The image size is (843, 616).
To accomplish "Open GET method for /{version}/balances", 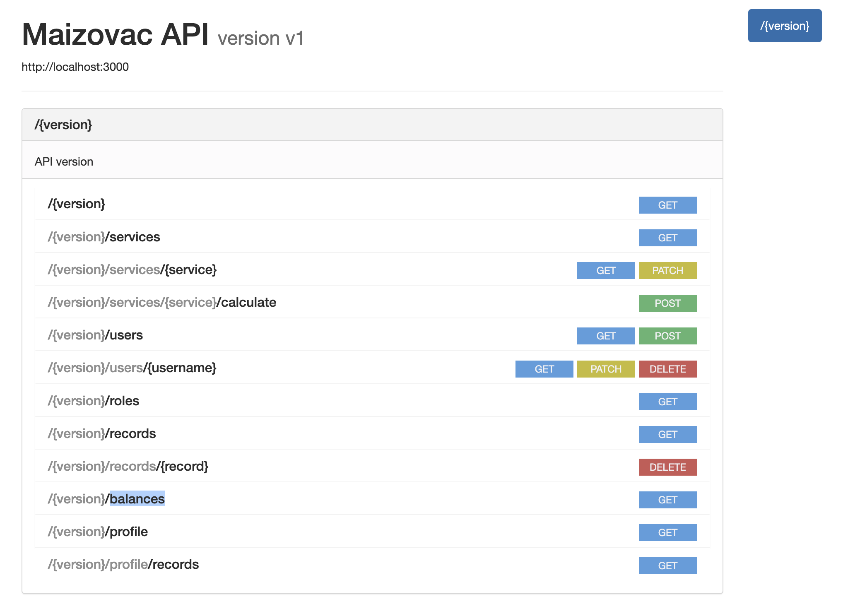I will tap(667, 500).
